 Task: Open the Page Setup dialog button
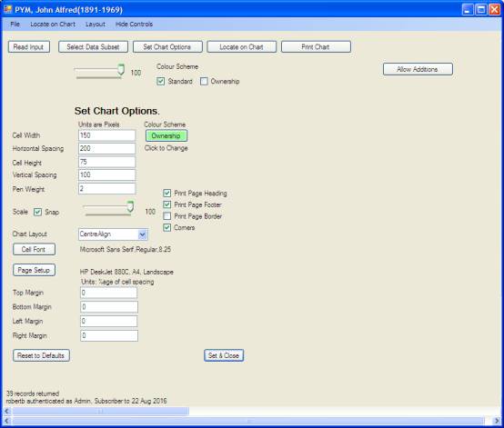coord(34,270)
